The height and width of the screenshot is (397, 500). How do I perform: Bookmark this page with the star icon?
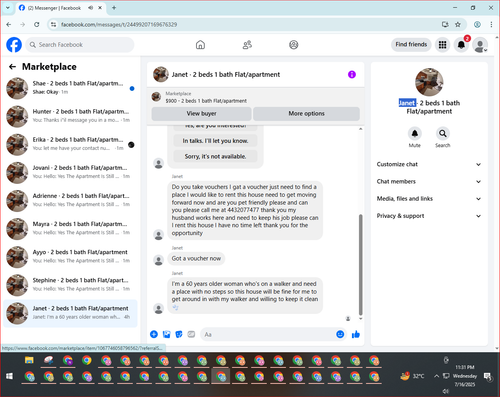(458, 24)
